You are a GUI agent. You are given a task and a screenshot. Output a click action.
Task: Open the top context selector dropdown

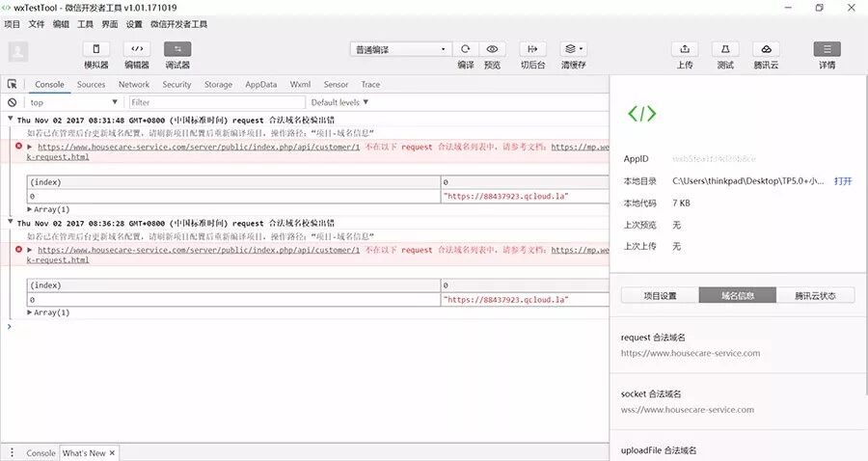coord(73,102)
